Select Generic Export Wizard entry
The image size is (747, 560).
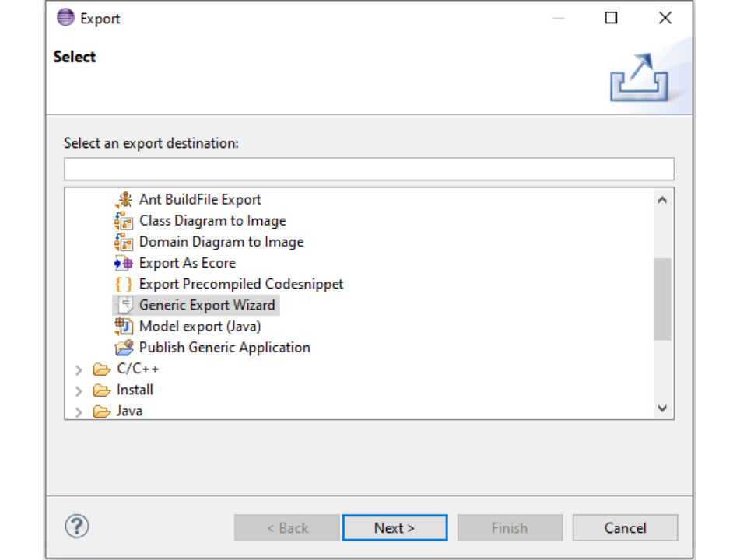tap(207, 305)
